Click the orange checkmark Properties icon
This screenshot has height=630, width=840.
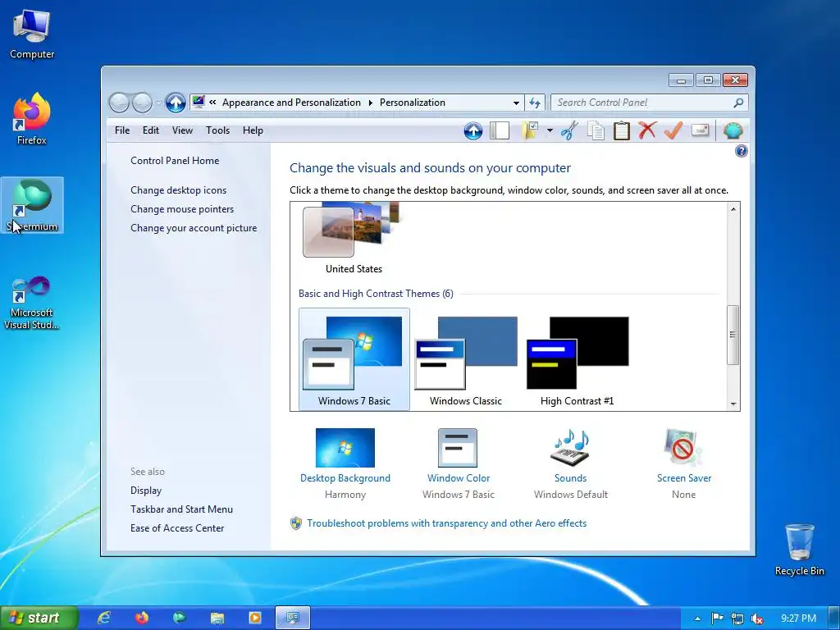click(673, 130)
